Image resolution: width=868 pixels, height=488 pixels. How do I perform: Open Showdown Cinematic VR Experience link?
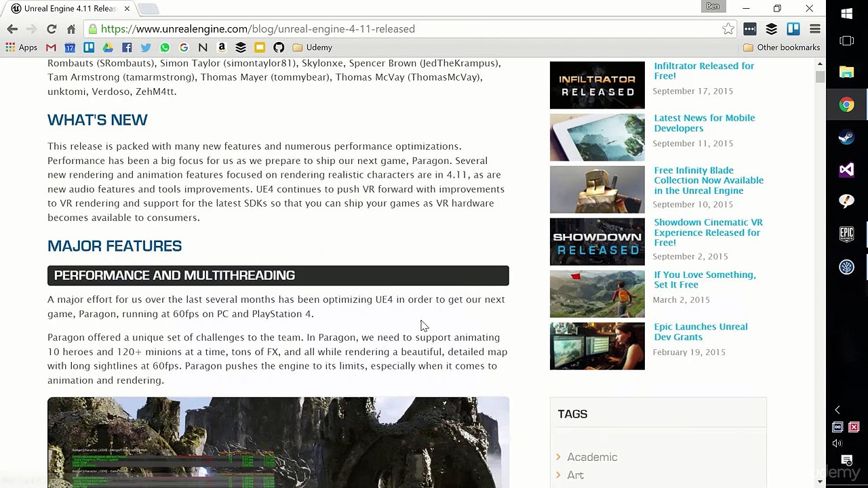pos(708,232)
